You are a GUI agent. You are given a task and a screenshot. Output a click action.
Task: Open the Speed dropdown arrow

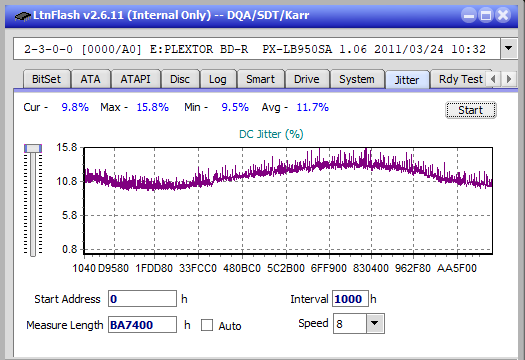[375, 323]
